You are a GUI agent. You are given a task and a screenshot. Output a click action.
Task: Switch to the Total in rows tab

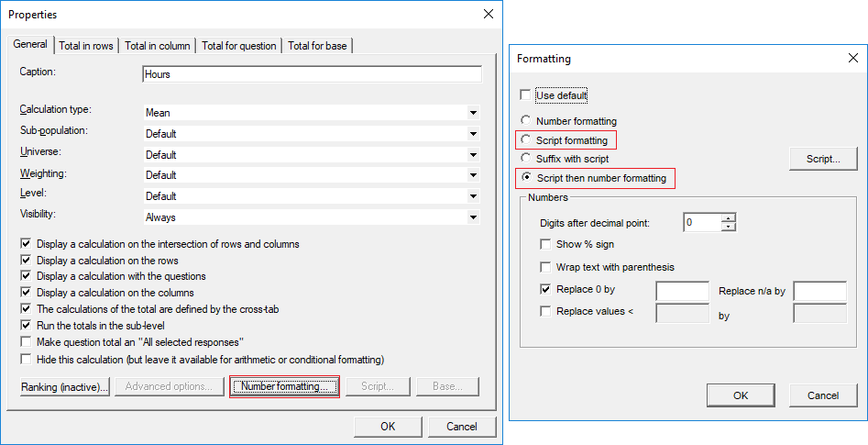point(87,46)
